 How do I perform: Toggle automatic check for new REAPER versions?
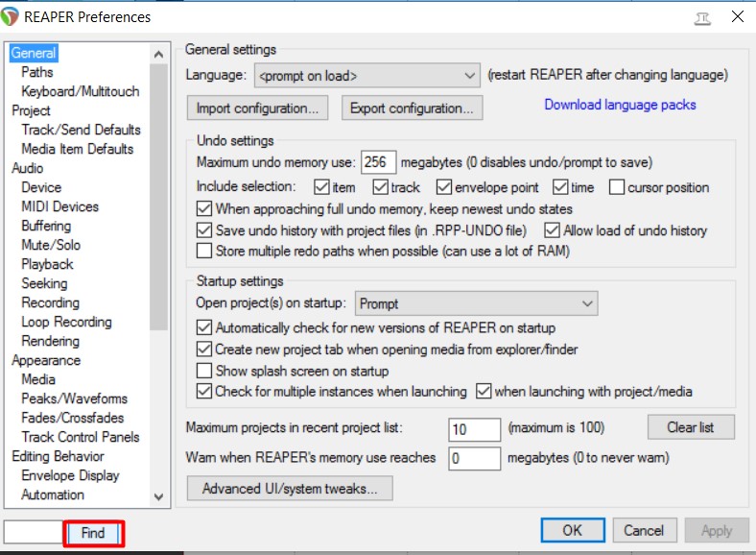(x=204, y=327)
